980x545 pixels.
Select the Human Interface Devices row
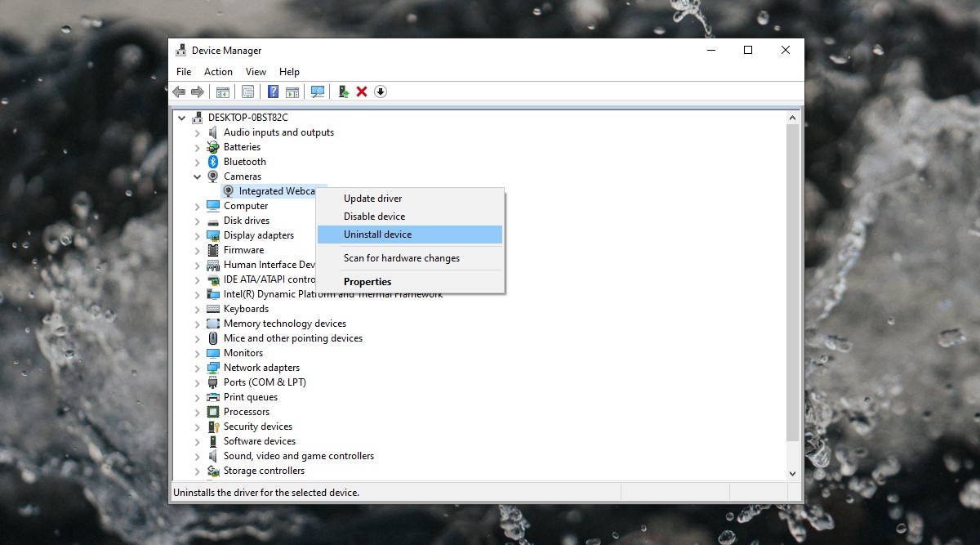[x=269, y=265]
